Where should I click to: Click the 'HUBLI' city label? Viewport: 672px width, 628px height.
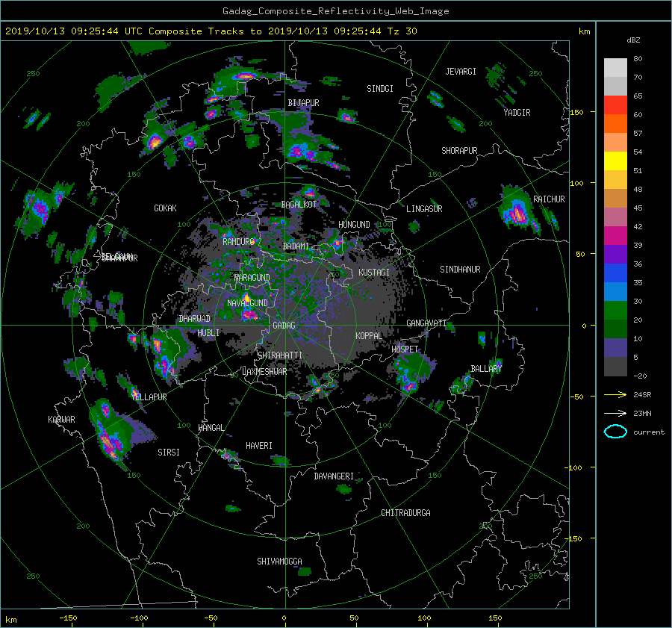(208, 333)
